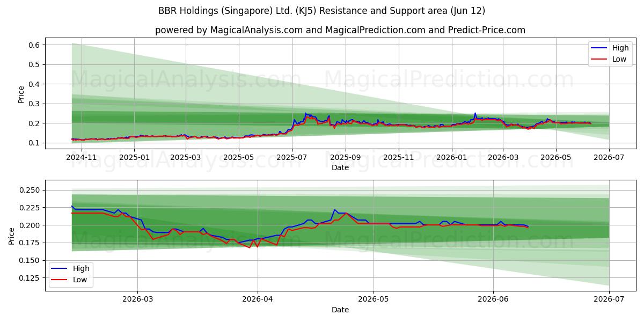Click the '2026-03' tick on the bottom chart

[137, 299]
